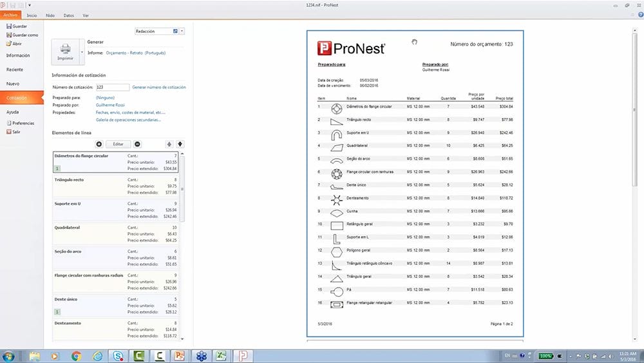Remove the line item with the minus icon

click(x=137, y=144)
